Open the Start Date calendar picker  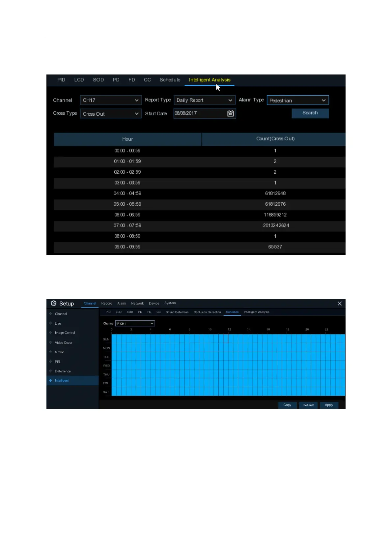point(231,113)
